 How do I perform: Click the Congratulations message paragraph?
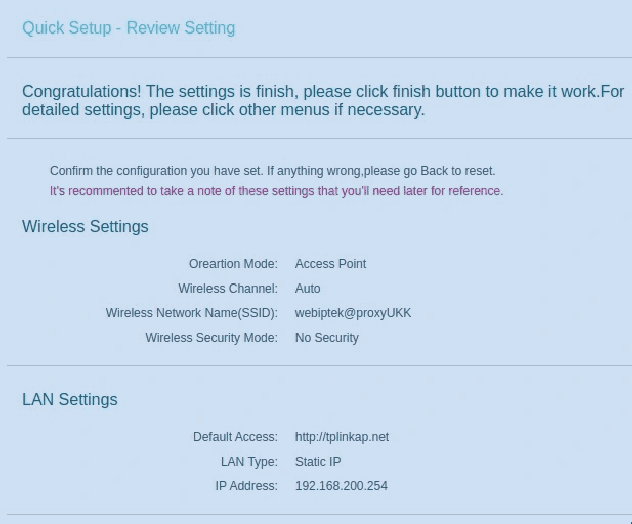point(322,100)
